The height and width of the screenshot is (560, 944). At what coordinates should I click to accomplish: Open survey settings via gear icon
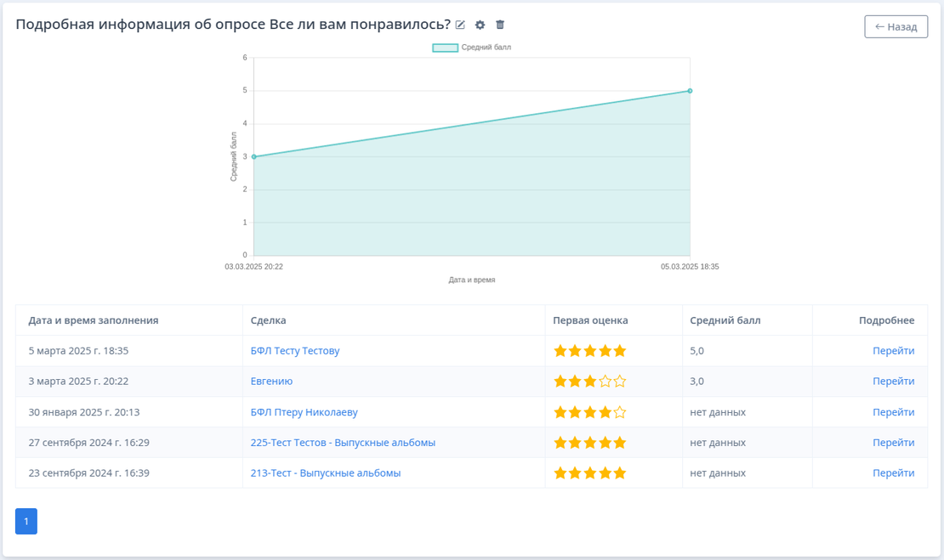(480, 25)
